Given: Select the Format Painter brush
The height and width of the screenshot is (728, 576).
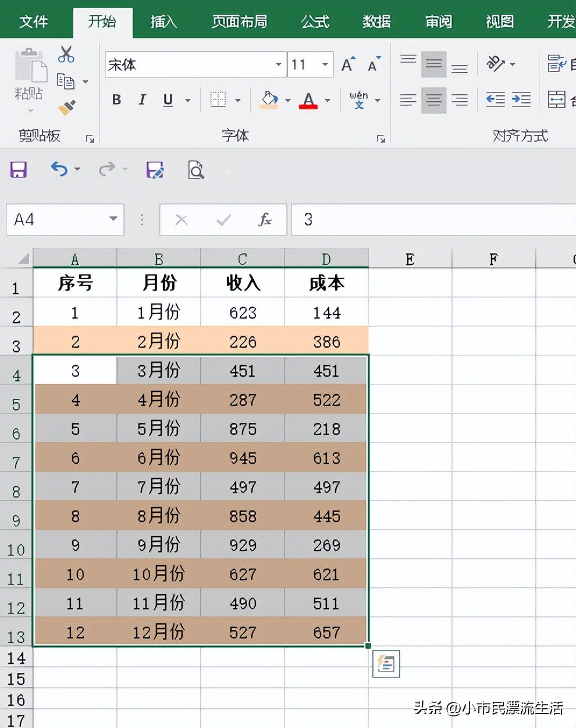Looking at the screenshot, I should 66,108.
